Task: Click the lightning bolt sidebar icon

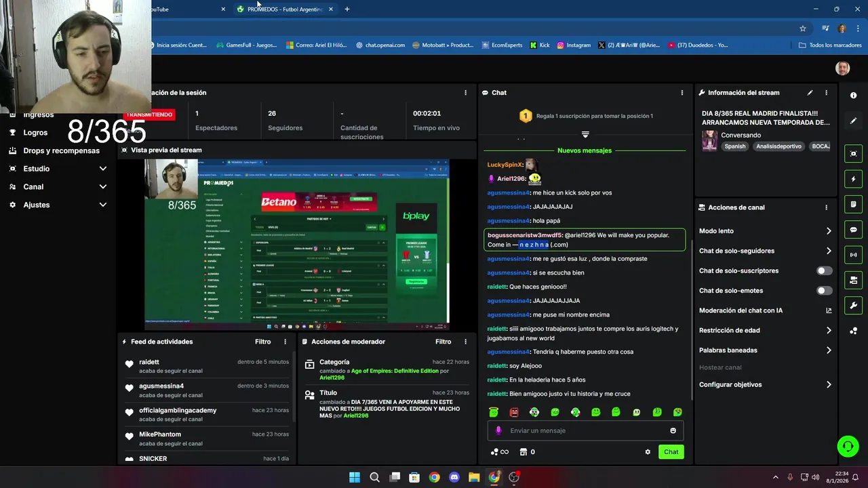Action: click(x=853, y=180)
